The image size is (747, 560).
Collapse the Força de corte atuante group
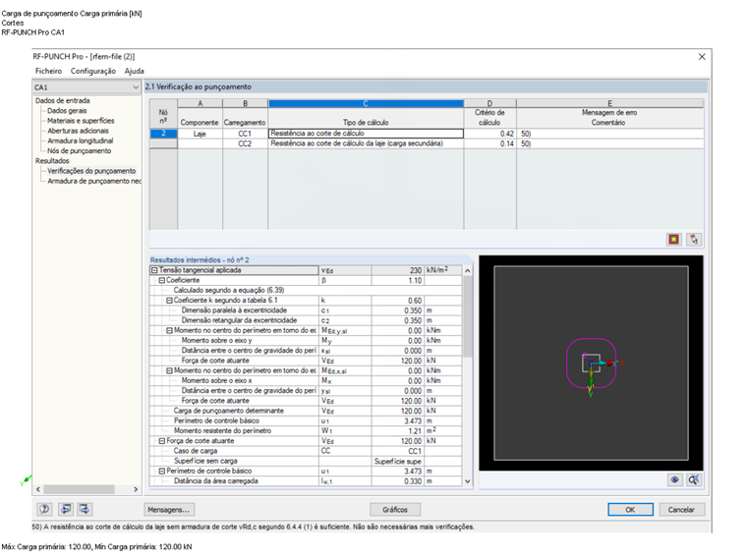161,441
